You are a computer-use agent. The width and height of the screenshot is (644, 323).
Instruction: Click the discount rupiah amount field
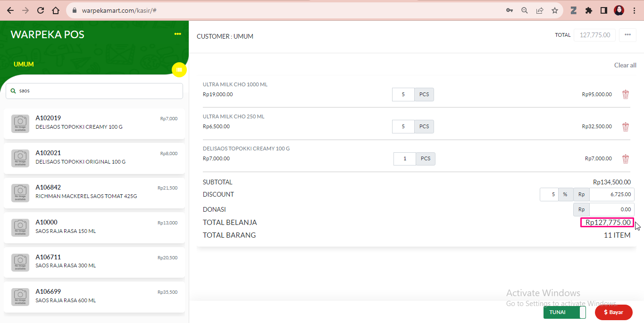click(x=611, y=194)
